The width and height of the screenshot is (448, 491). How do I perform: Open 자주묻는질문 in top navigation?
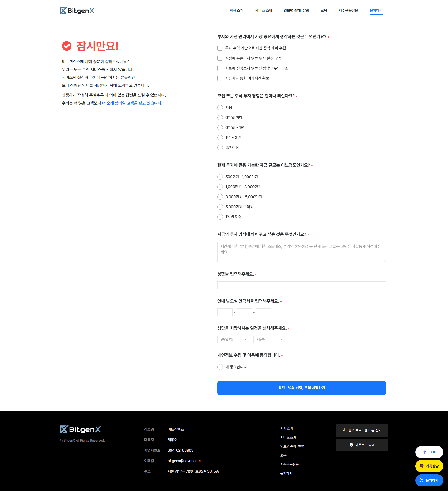[348, 11]
